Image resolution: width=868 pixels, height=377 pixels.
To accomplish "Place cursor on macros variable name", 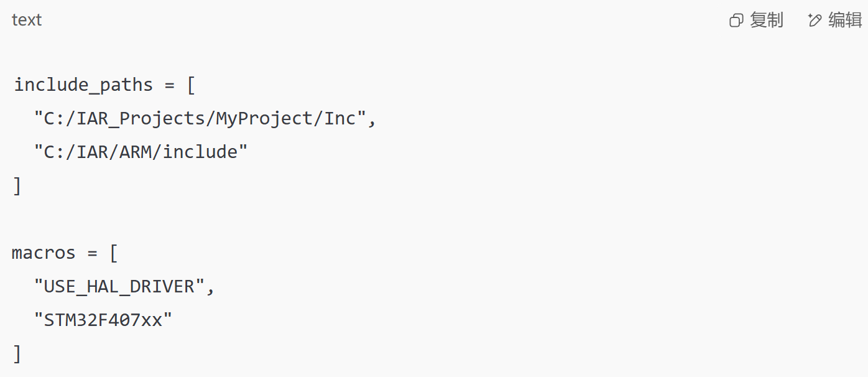I will click(x=44, y=253).
